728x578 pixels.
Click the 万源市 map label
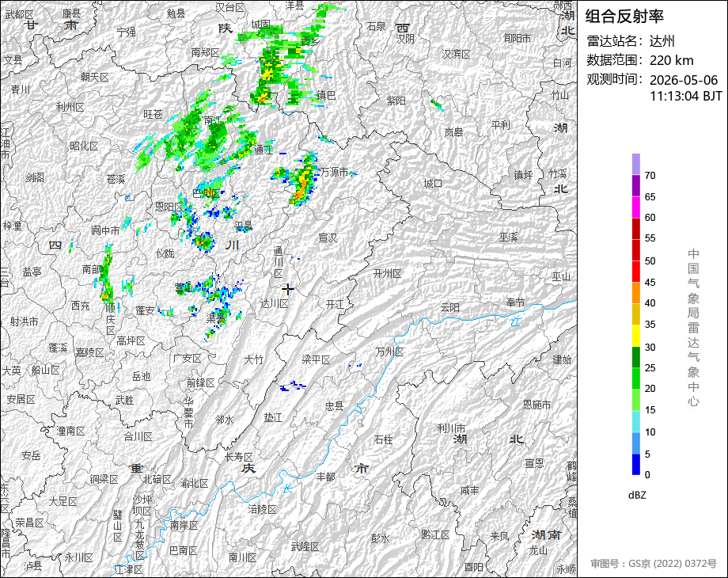click(x=334, y=172)
